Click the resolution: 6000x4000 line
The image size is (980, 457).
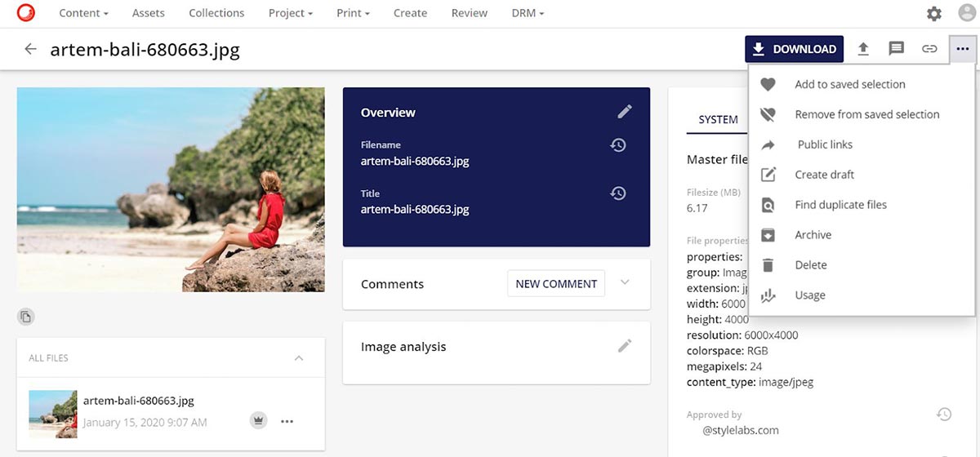[742, 335]
